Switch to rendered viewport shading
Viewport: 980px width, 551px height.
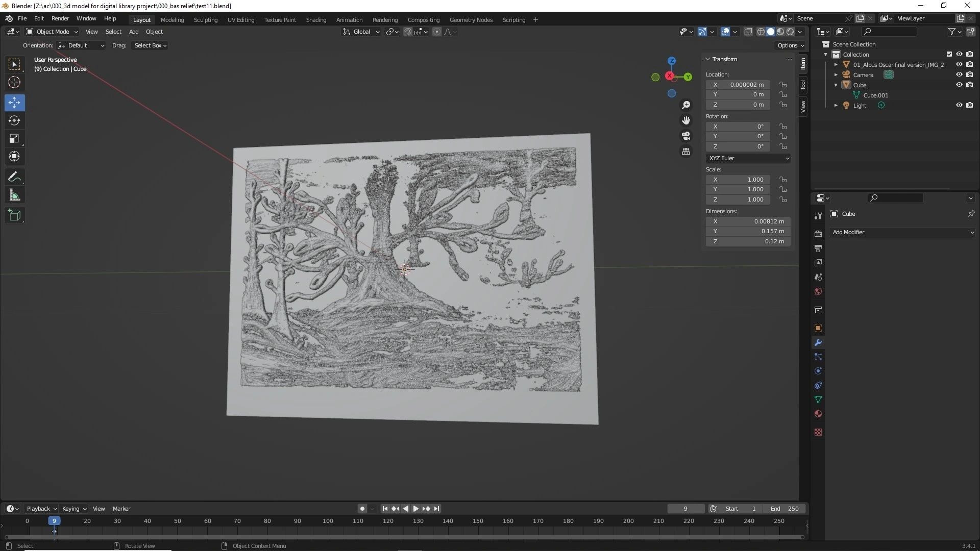point(790,32)
